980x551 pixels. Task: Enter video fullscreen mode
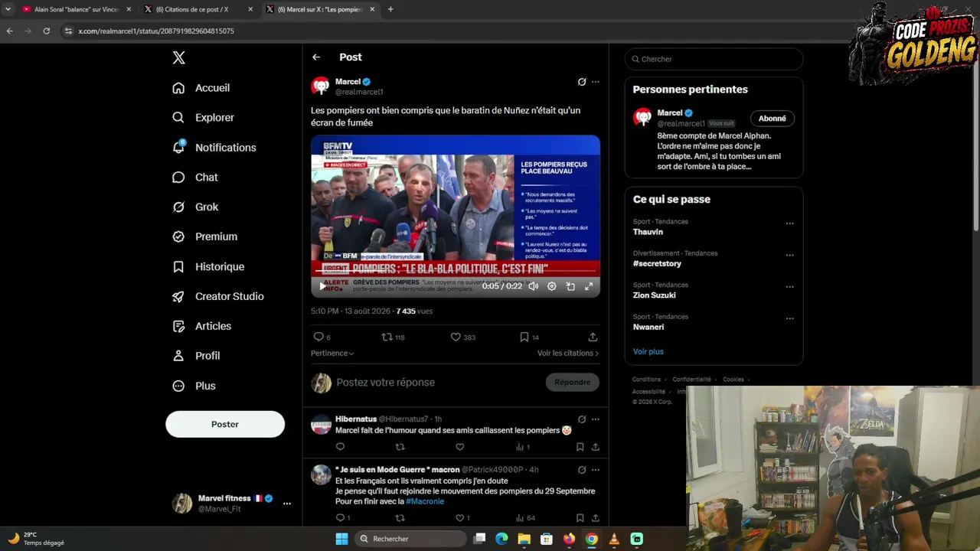click(589, 286)
